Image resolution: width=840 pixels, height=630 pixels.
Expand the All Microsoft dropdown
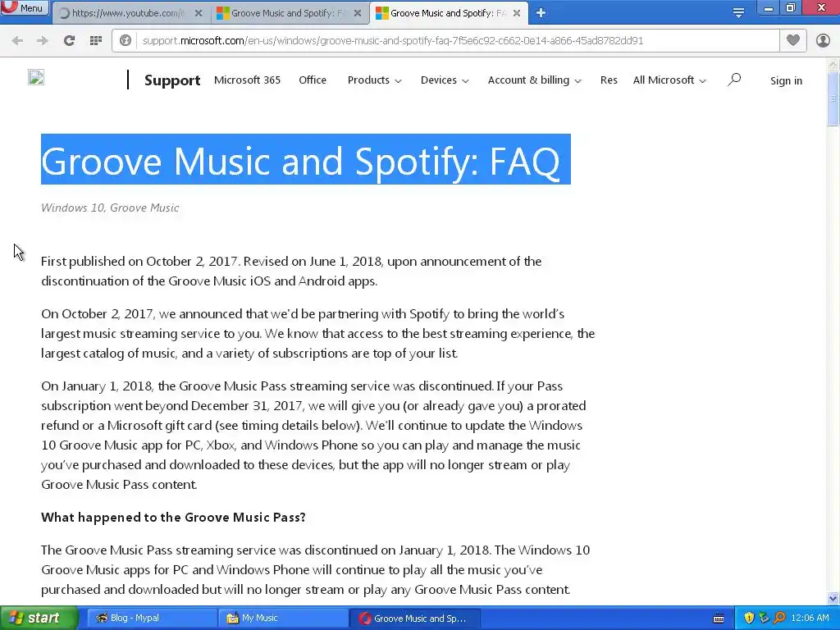tap(669, 80)
